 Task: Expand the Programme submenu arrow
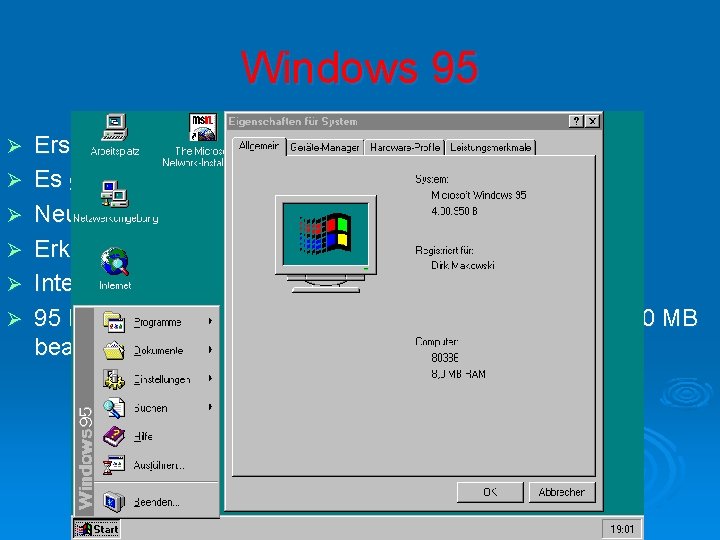210,321
